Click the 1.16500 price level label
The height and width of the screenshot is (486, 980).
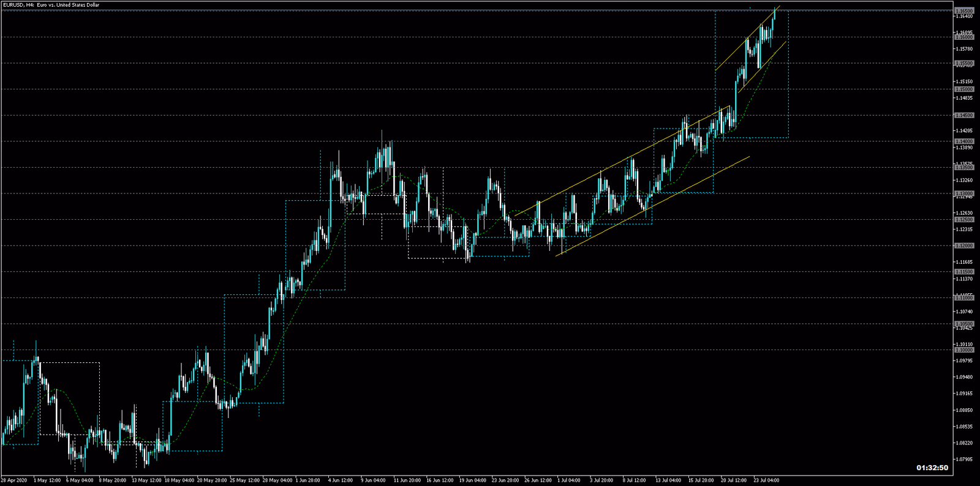(x=964, y=11)
